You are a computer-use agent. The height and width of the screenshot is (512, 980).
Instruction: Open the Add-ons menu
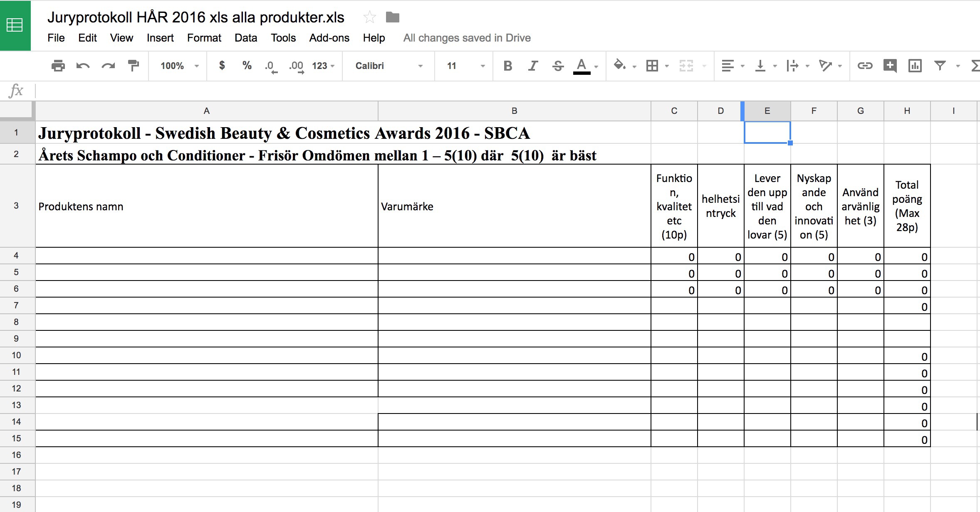click(x=329, y=38)
